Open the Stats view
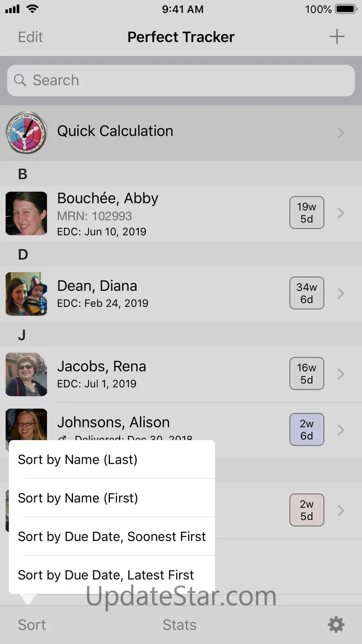362x644 pixels. pos(180,625)
